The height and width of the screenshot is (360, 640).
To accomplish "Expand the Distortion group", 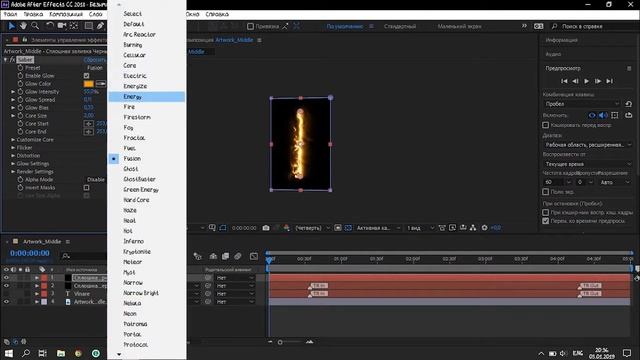I will (x=13, y=156).
